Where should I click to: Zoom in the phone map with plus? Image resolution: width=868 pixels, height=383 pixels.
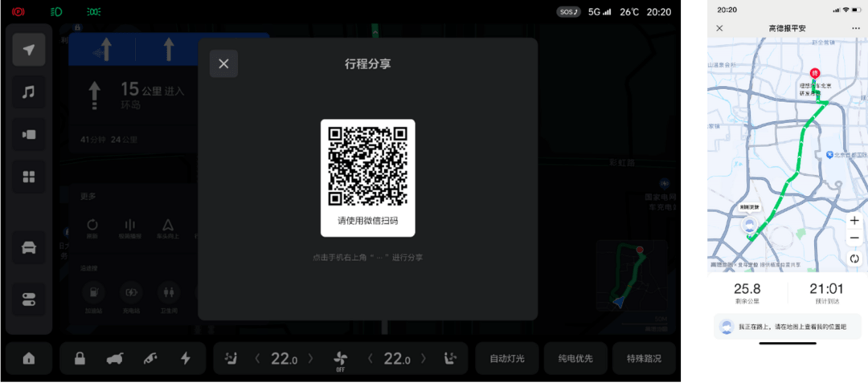[854, 220]
